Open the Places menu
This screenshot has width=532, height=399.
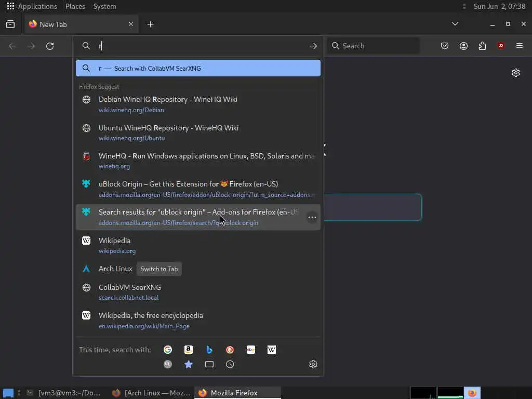pos(75,6)
